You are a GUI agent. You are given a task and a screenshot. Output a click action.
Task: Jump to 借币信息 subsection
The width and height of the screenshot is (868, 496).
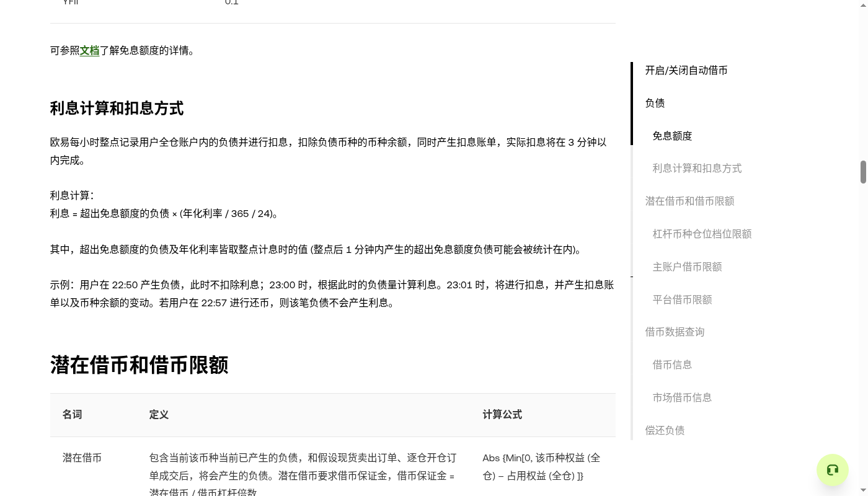pos(672,365)
